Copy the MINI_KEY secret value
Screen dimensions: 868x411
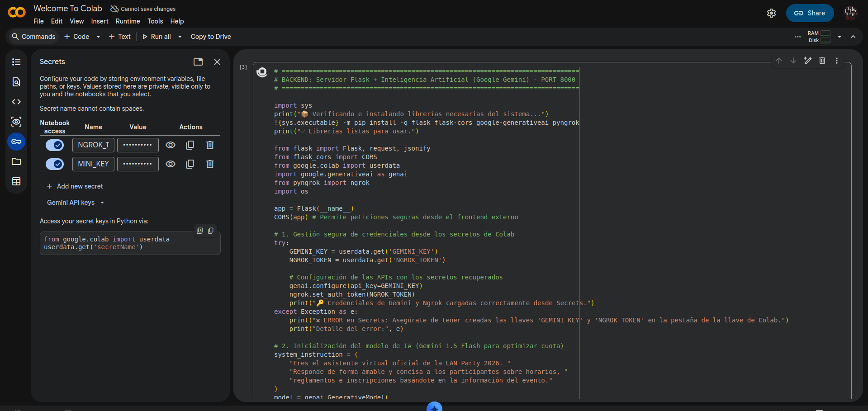(190, 164)
